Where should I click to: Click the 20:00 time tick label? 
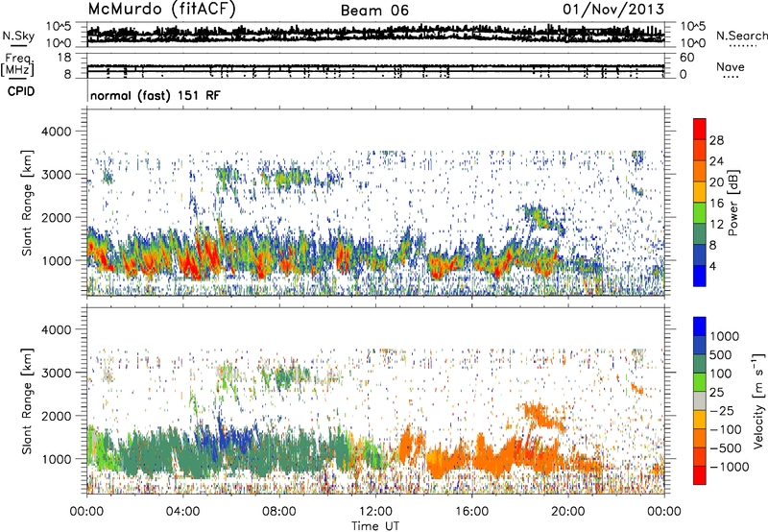[x=568, y=512]
